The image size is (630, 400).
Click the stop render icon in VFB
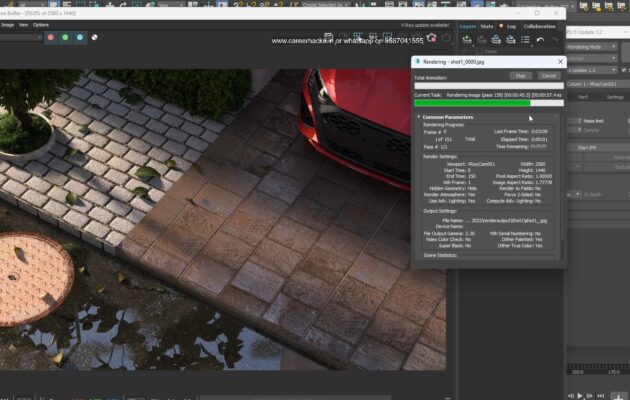(430, 38)
